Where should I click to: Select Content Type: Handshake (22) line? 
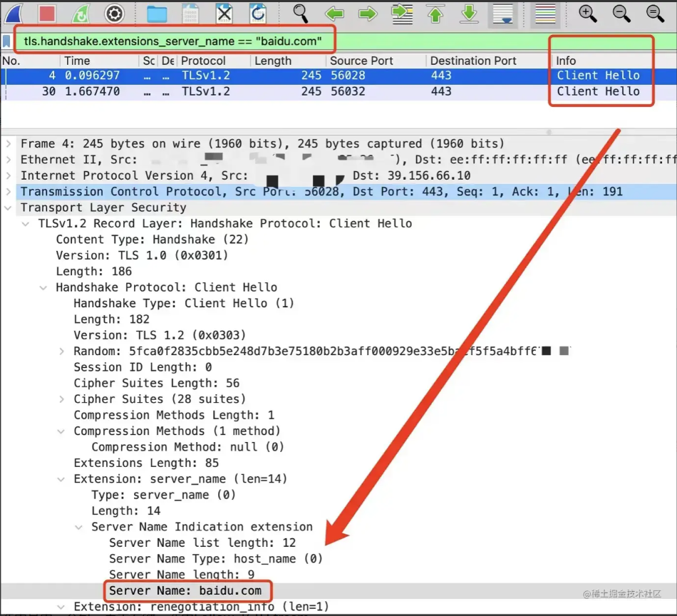click(x=153, y=240)
